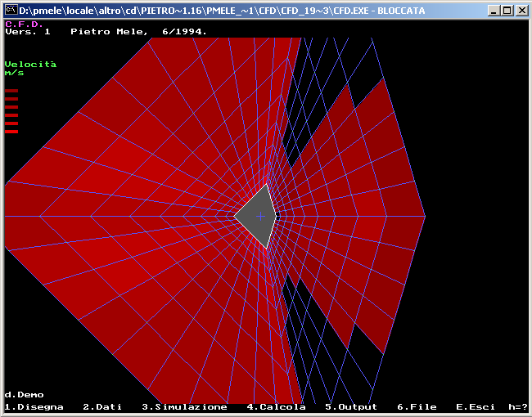
Task: Close the CFD.EXE window
Action: 522,11
